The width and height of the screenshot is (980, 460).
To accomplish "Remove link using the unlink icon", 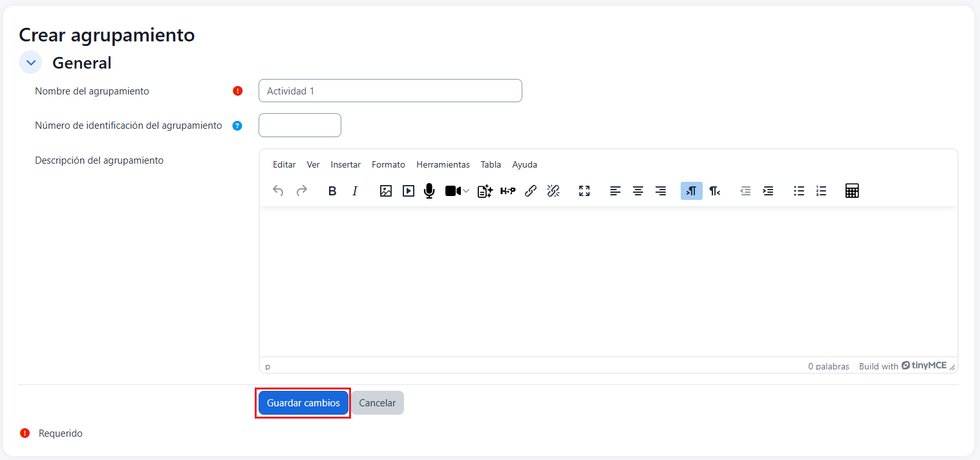I will pos(553,191).
